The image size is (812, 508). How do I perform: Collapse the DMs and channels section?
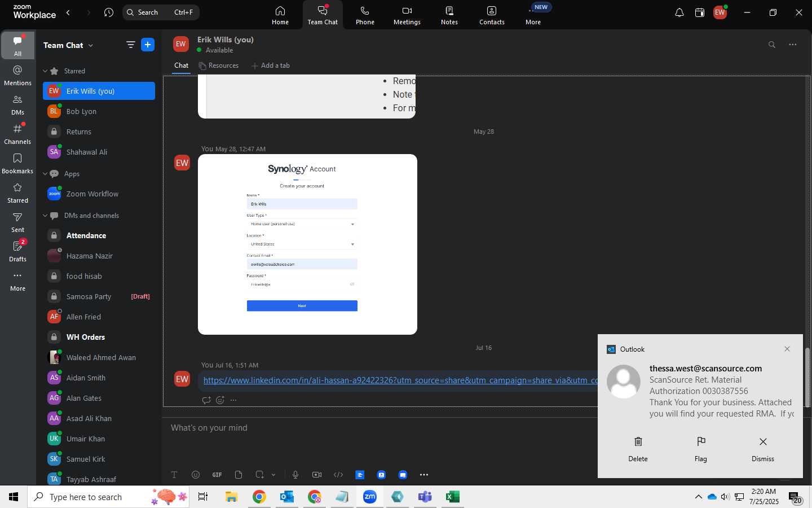(x=45, y=216)
